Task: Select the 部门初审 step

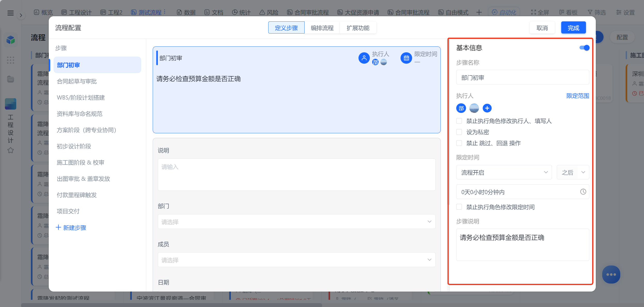Action: [97, 65]
